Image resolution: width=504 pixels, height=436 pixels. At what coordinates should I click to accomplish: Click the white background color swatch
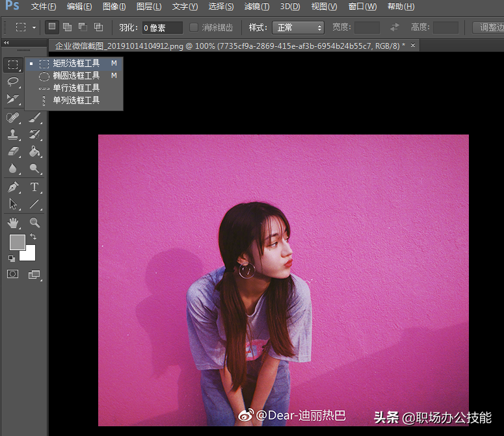tap(30, 254)
